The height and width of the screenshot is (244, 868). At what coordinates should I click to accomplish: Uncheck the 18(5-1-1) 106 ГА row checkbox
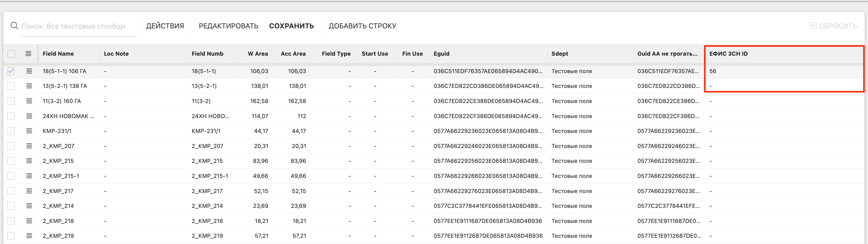pyautogui.click(x=11, y=71)
